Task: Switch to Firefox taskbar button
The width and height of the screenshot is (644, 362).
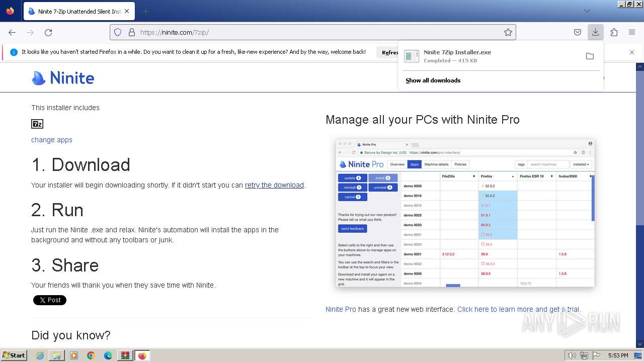Action: click(x=142, y=355)
